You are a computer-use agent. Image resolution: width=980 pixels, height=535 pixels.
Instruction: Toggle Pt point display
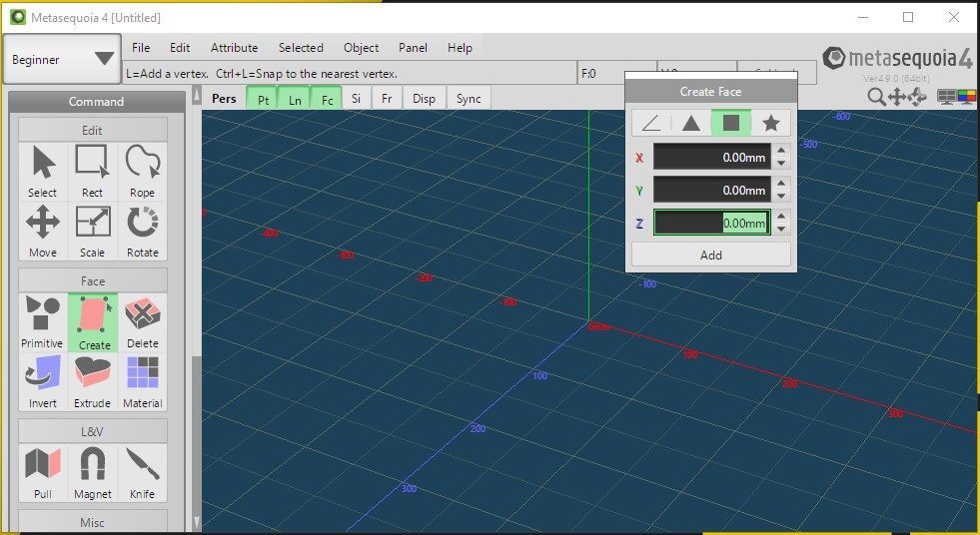[263, 99]
